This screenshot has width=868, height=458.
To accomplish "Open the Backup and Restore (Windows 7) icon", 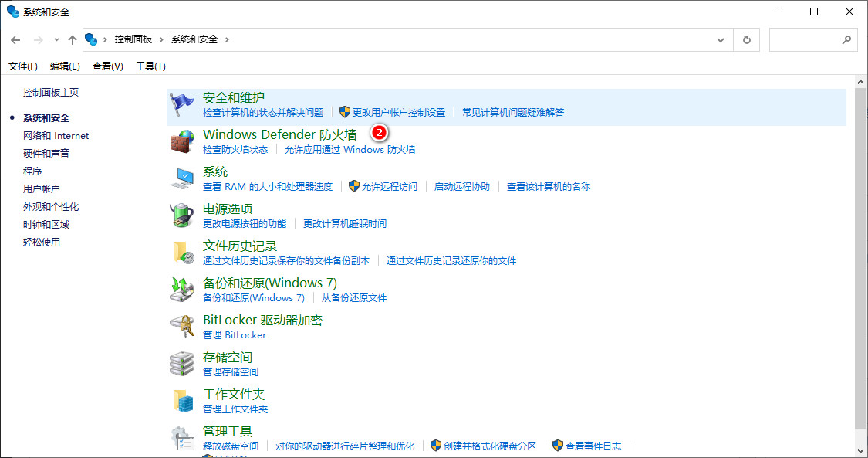I will [x=182, y=289].
